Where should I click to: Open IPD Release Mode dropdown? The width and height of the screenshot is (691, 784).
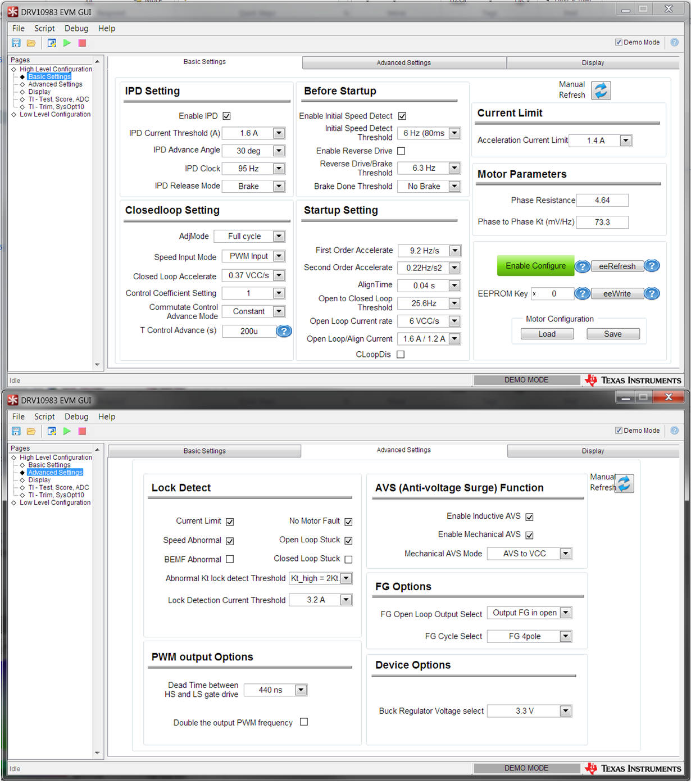pos(279,186)
